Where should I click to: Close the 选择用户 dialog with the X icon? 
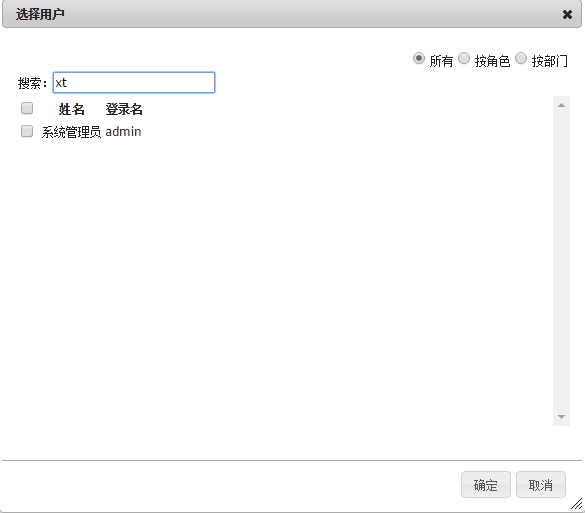[567, 15]
